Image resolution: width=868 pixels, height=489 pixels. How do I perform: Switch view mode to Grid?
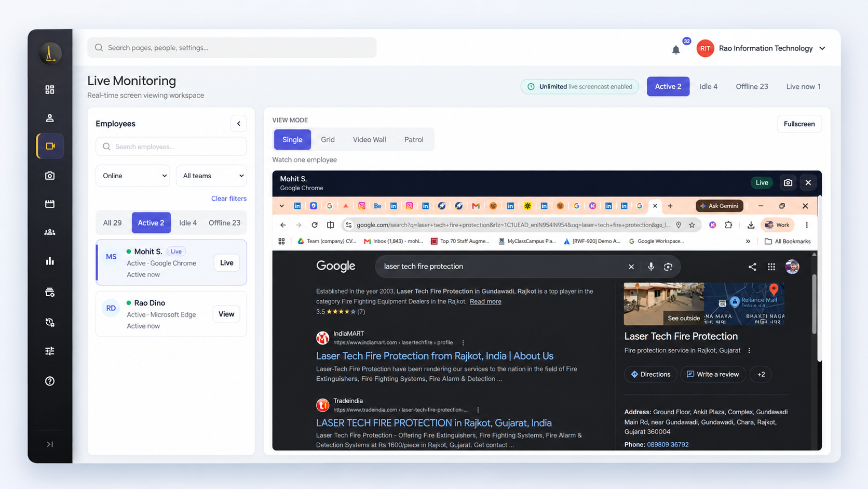pos(328,139)
